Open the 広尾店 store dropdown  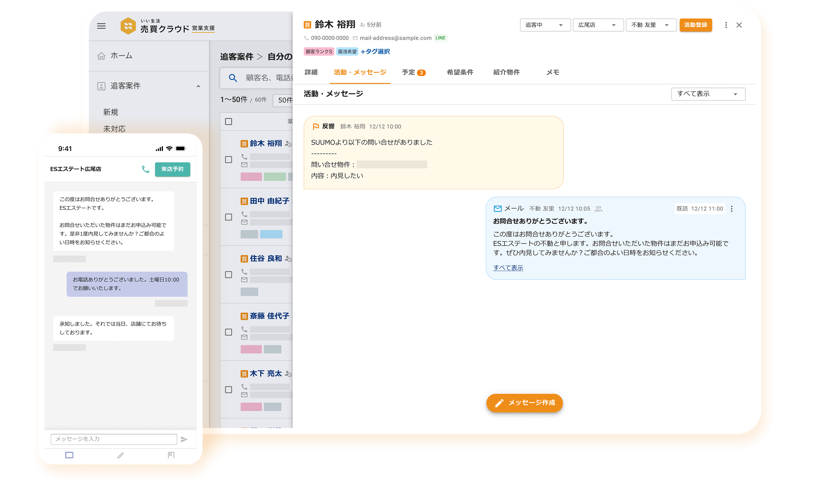[598, 25]
